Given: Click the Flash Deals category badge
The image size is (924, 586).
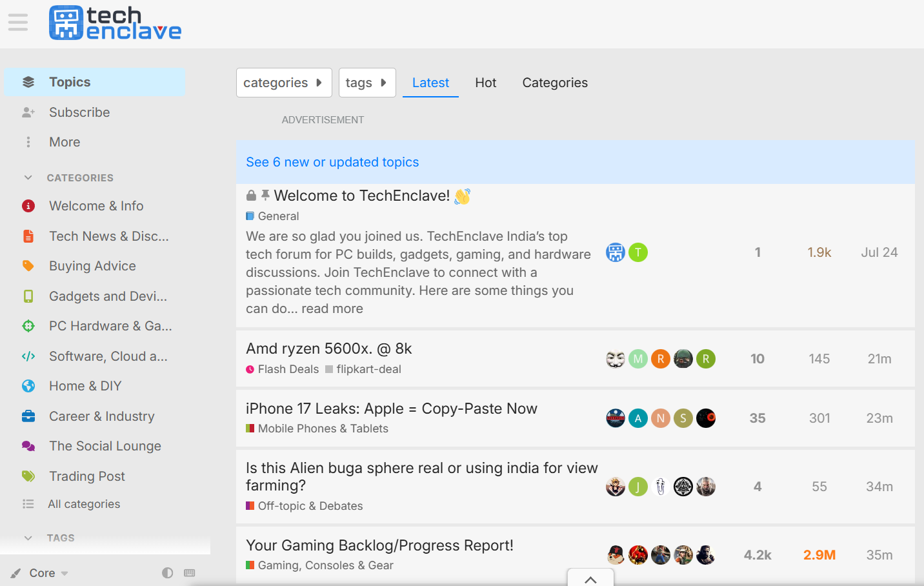Looking at the screenshot, I should coord(283,369).
